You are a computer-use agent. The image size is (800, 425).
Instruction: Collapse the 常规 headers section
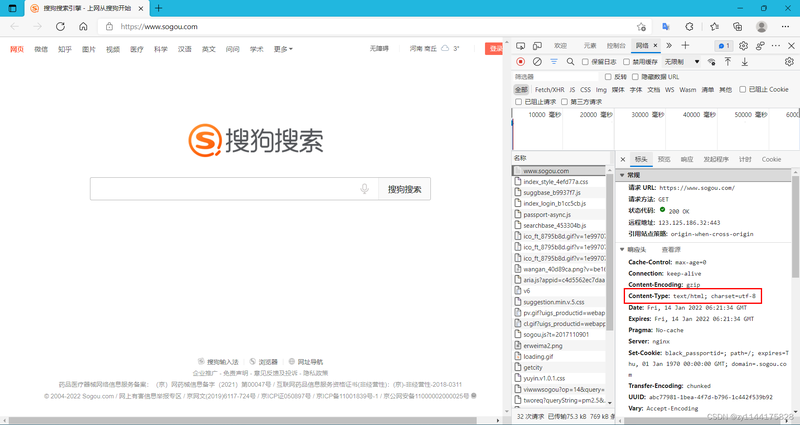click(x=622, y=176)
